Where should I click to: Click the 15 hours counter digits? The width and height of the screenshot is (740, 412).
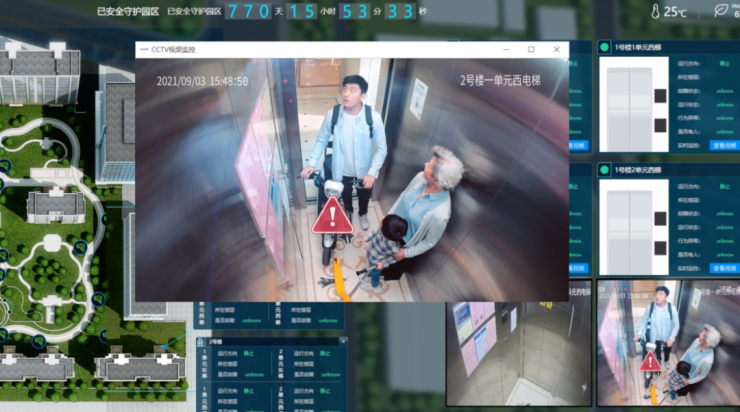(301, 11)
